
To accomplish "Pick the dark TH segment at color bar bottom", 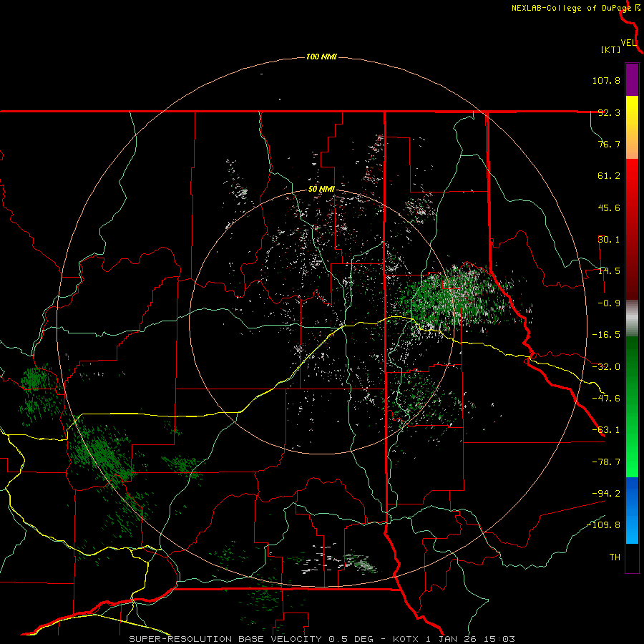I will point(632,558).
